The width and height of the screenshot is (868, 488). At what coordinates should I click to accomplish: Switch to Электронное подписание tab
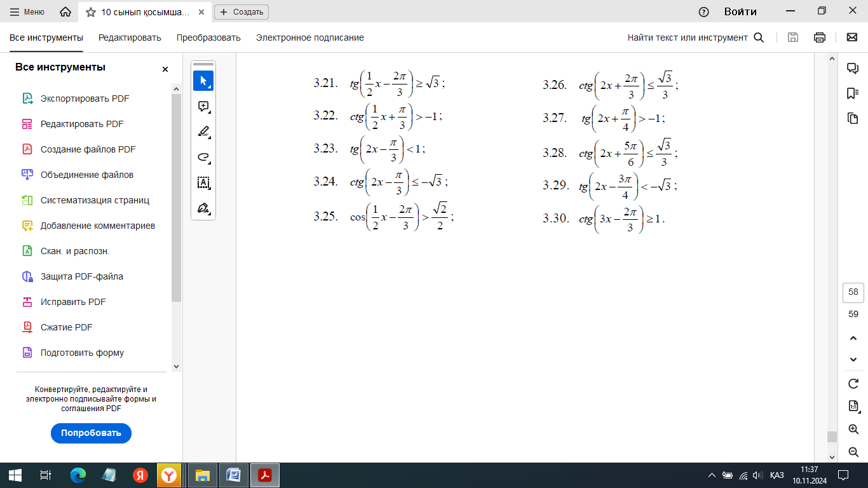click(x=310, y=37)
